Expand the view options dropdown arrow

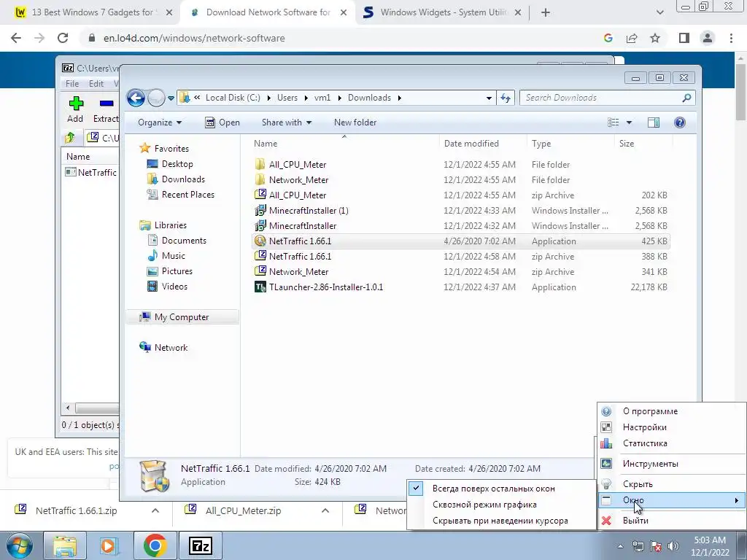tap(629, 122)
